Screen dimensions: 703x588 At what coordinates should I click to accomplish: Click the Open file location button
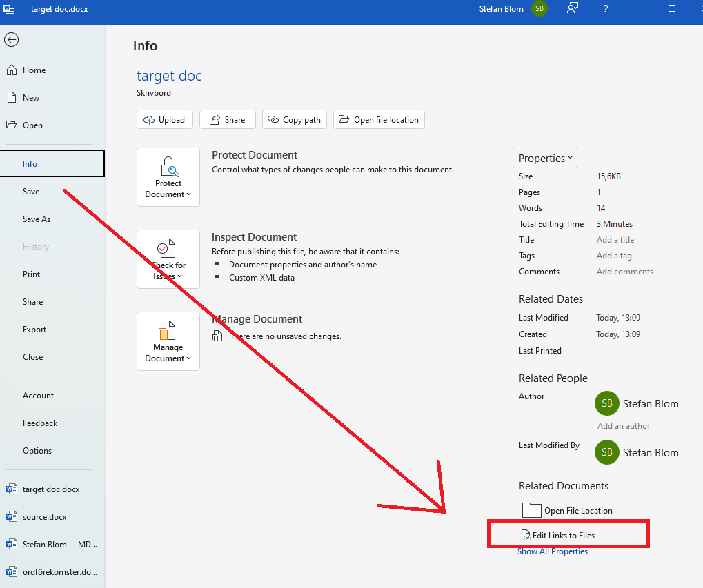click(379, 119)
